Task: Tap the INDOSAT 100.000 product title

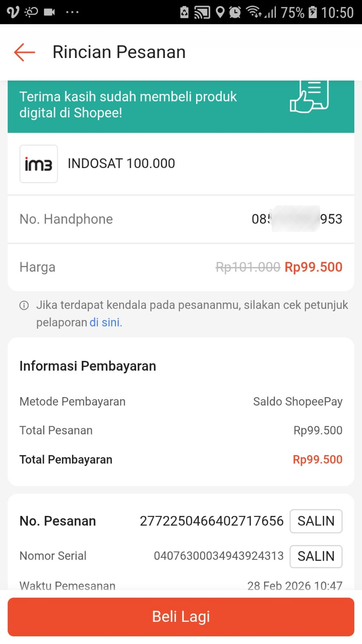Action: click(x=121, y=164)
